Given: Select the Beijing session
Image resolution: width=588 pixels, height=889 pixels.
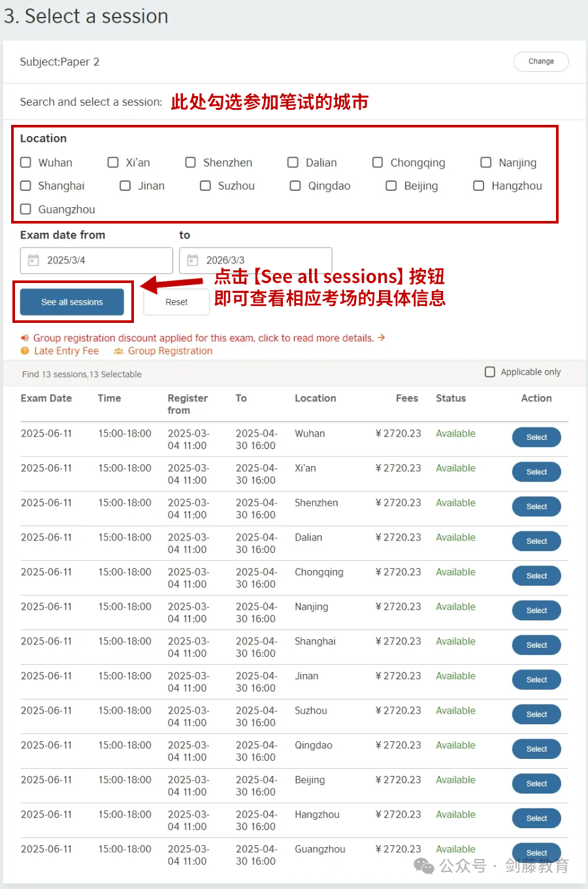Looking at the screenshot, I should point(536,784).
